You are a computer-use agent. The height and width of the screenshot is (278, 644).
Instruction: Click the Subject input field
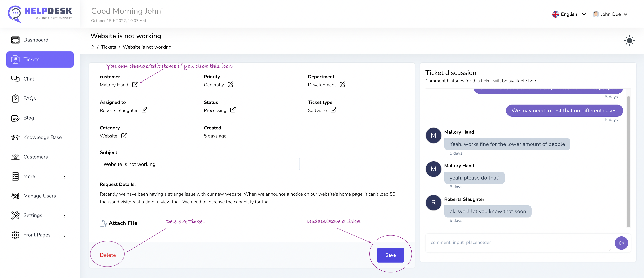(199, 164)
